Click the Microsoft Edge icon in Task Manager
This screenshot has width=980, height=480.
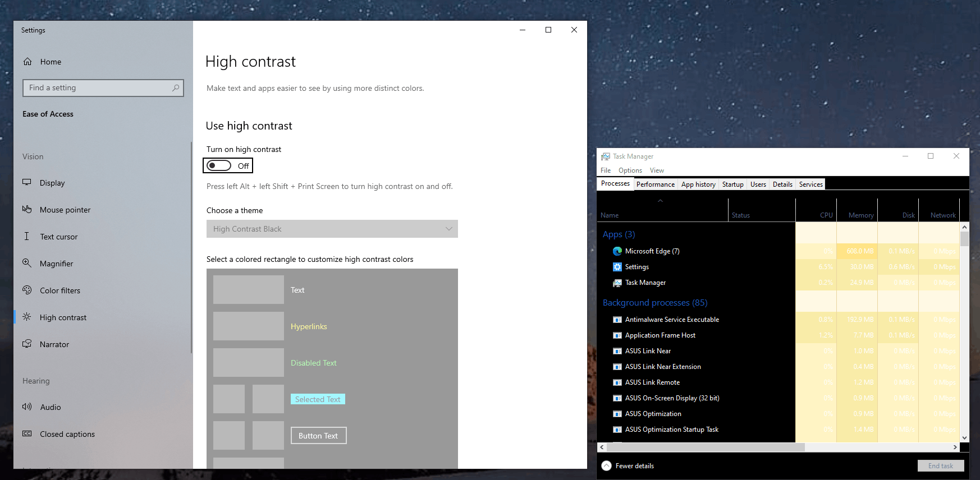[617, 251]
